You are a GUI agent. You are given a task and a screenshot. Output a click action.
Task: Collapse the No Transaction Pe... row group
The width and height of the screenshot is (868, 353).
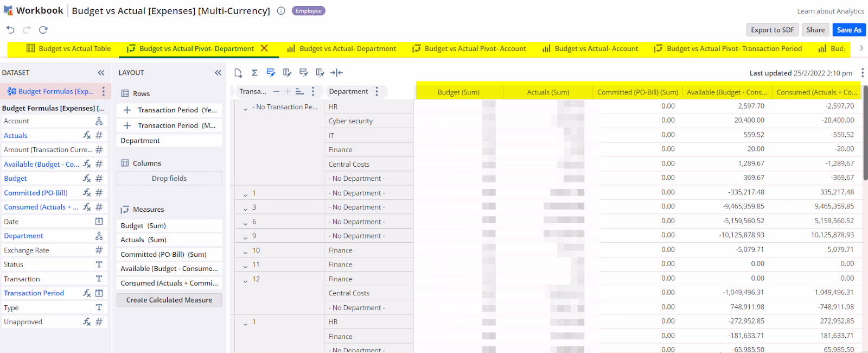[245, 109]
